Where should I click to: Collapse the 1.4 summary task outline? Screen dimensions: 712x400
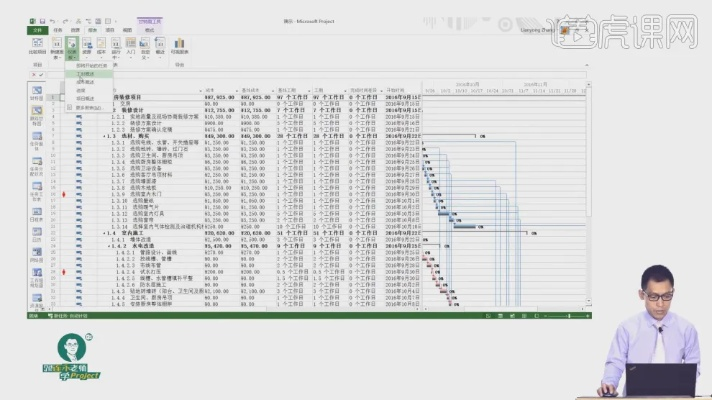tap(103, 233)
